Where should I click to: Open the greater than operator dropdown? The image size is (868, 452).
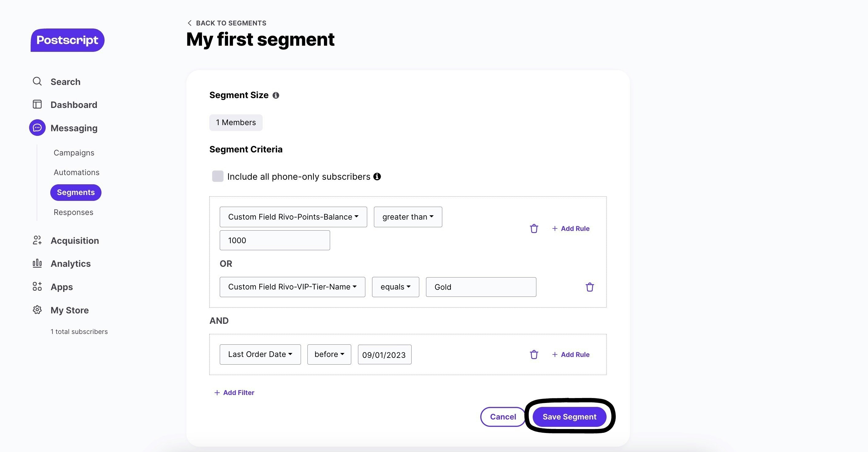[407, 217]
